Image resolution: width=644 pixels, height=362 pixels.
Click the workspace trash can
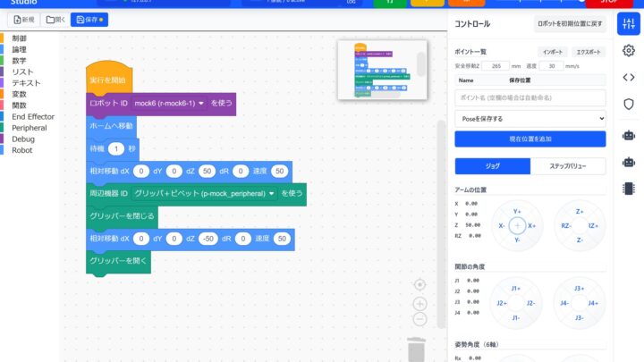point(416,349)
